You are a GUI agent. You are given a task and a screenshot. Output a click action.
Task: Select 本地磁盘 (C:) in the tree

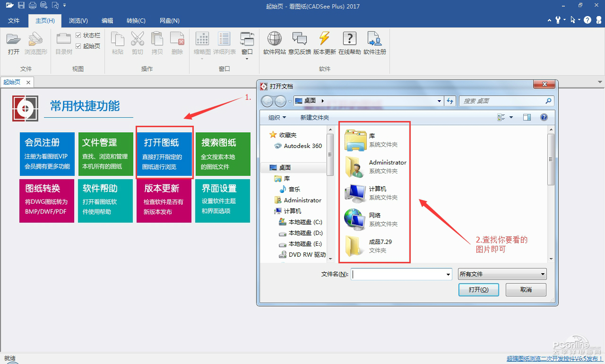tap(301, 222)
